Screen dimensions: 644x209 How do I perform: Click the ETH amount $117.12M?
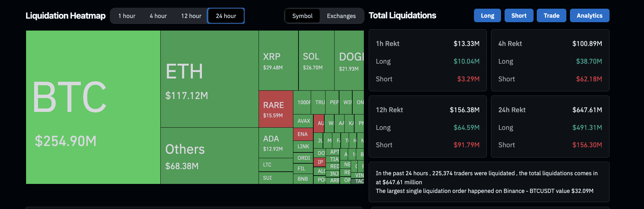186,95
